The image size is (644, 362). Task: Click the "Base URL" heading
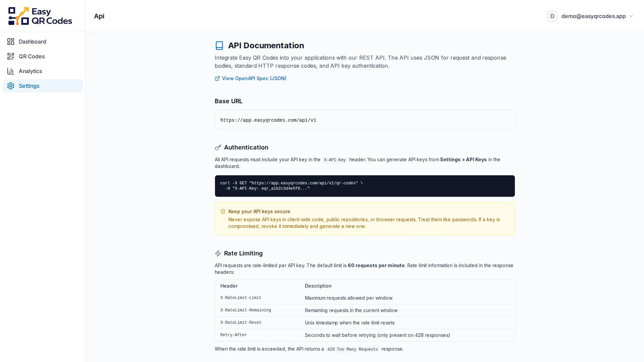coord(228,101)
